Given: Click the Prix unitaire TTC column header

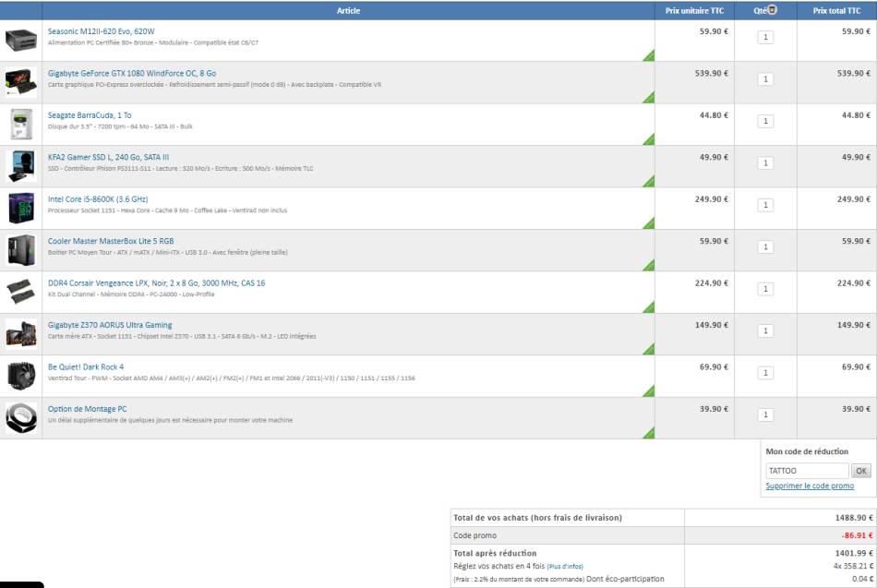Looking at the screenshot, I should pyautogui.click(x=694, y=11).
